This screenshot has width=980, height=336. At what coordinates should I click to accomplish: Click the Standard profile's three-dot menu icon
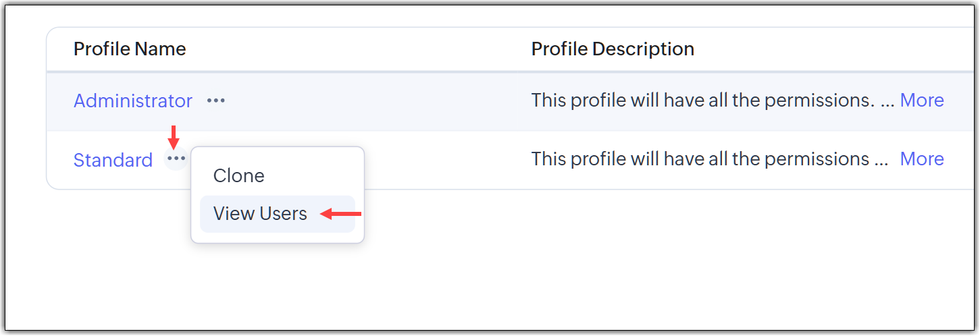tap(176, 159)
